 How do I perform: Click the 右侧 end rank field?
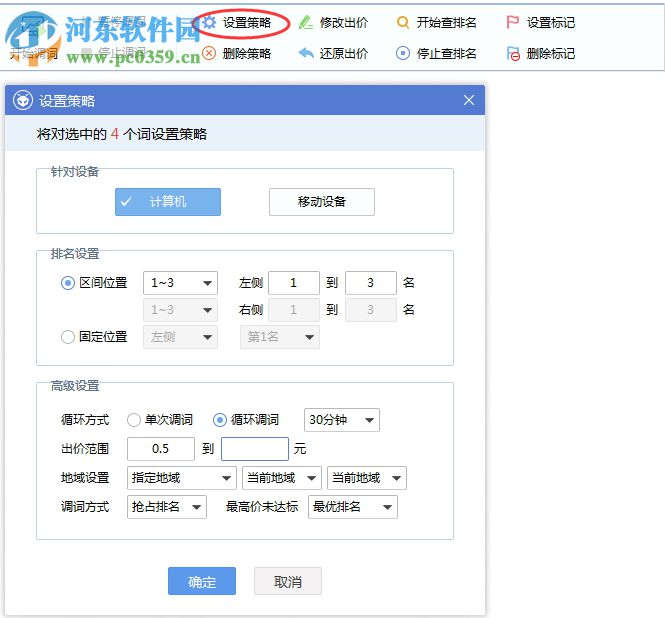click(x=371, y=310)
